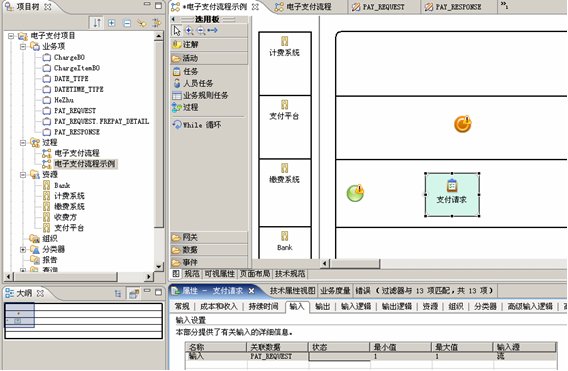The width and height of the screenshot is (568, 371).
Task: Collapse the 过程 tree node
Action: (23, 142)
